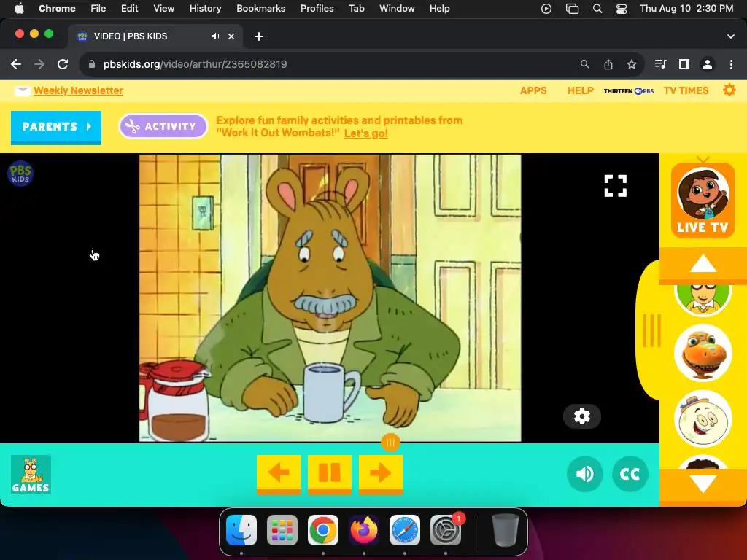
Task: Select the hat-wearing round character show
Action: coord(703,419)
